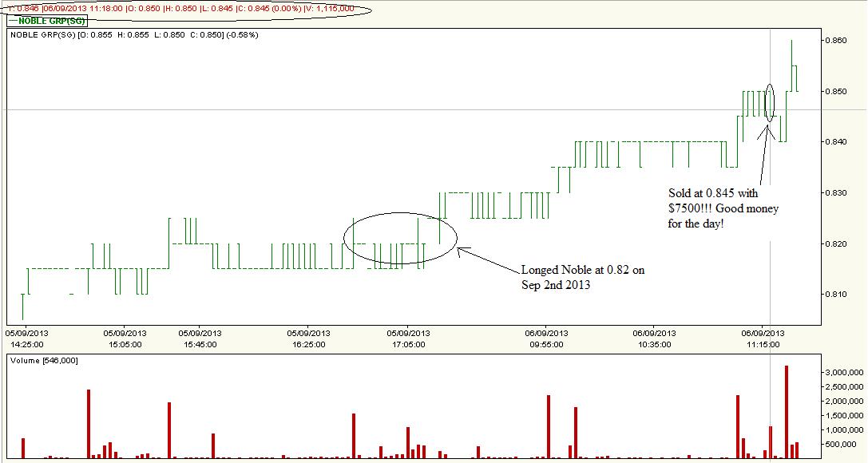Click the 0.860 price axis label
This screenshot has height=463, width=868.
[836, 41]
